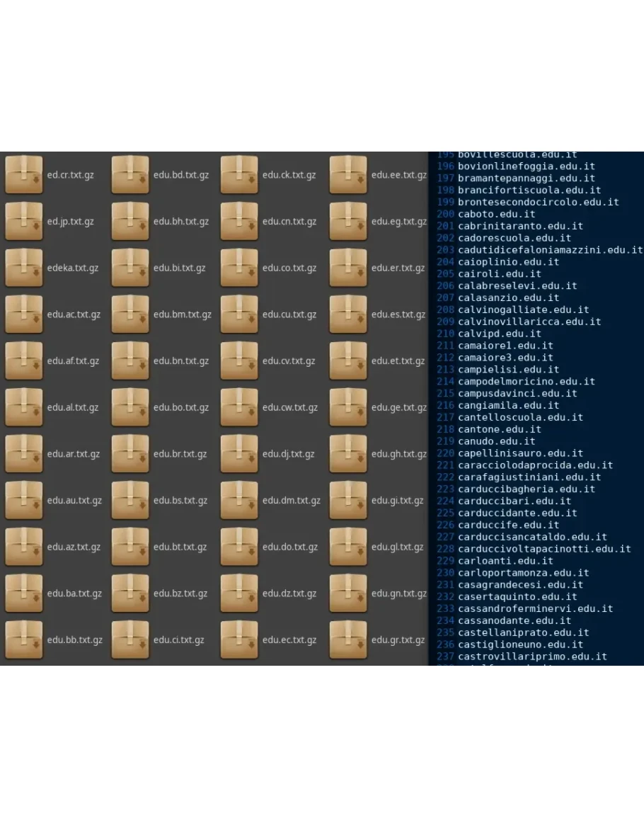
Task: Click the edu.do.txt.gz archive icon
Action: [239, 547]
